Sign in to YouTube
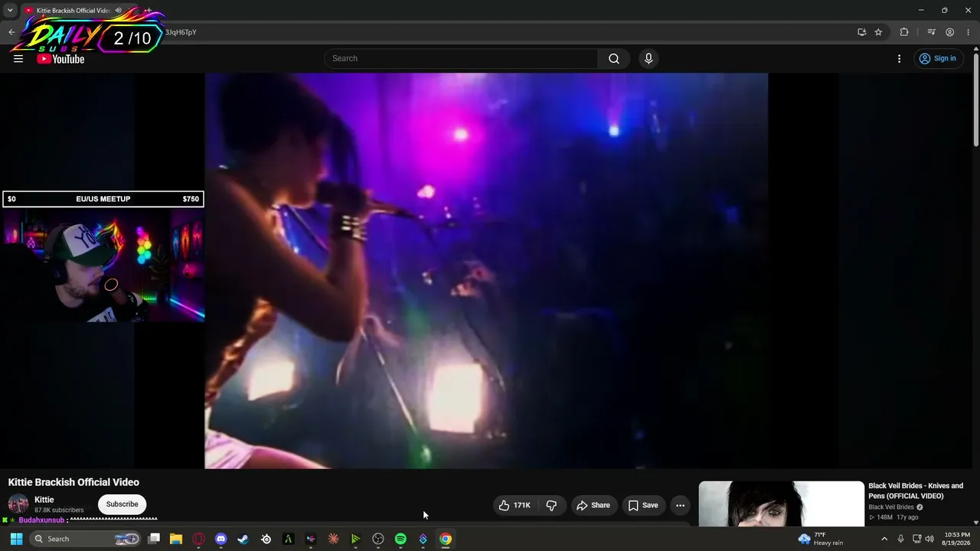 click(938, 59)
